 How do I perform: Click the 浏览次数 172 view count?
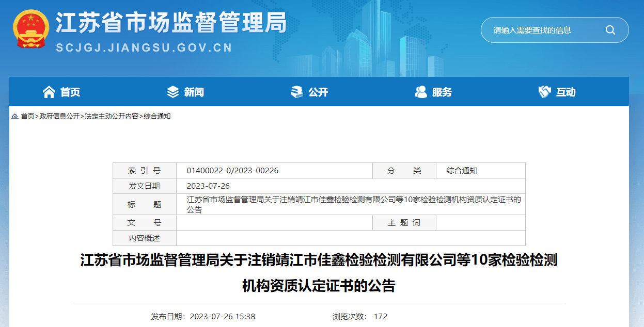pyautogui.click(x=360, y=316)
